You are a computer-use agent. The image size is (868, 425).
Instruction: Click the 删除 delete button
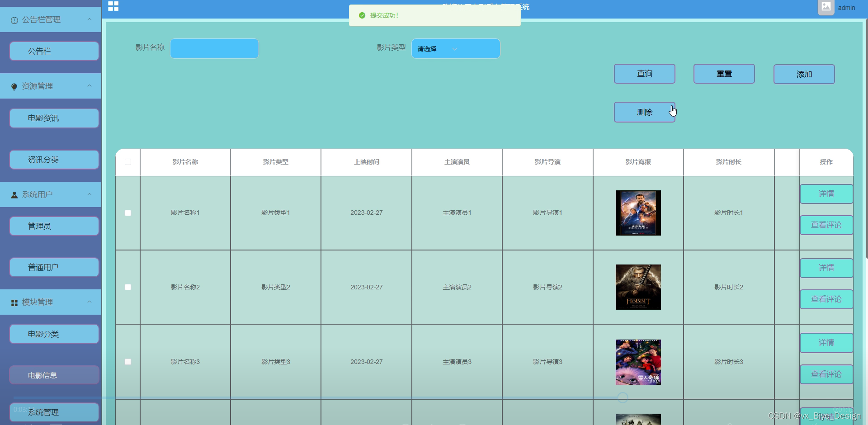click(645, 112)
